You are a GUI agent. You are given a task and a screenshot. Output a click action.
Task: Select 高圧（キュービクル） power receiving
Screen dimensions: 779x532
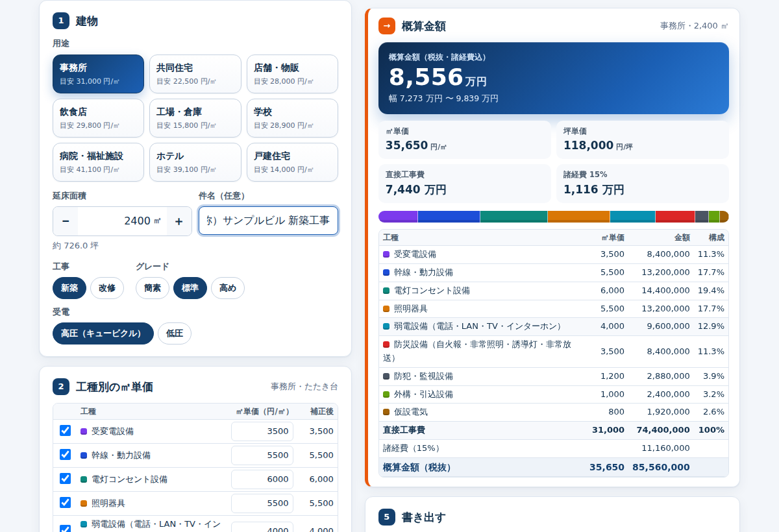pyautogui.click(x=103, y=333)
